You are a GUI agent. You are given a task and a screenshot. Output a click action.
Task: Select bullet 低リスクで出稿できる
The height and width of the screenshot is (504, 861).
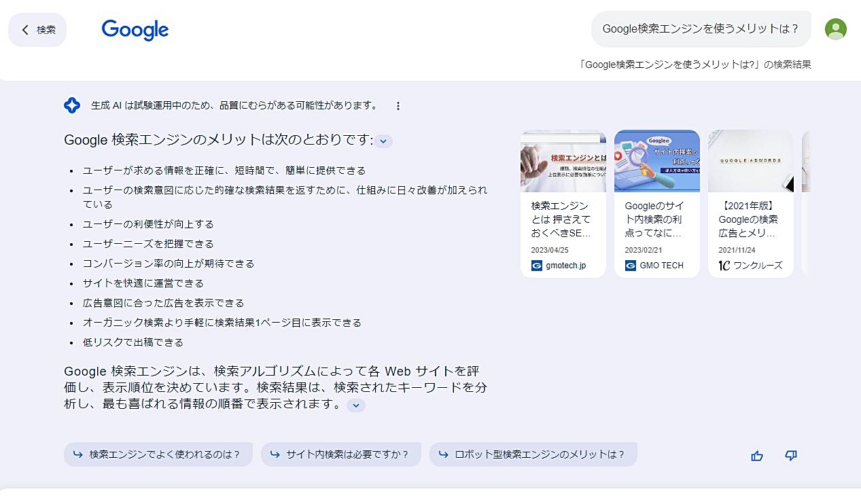point(133,342)
